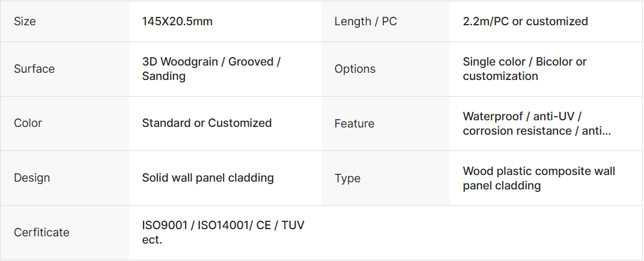
Task: Click the Options label cell
Action: (x=354, y=69)
